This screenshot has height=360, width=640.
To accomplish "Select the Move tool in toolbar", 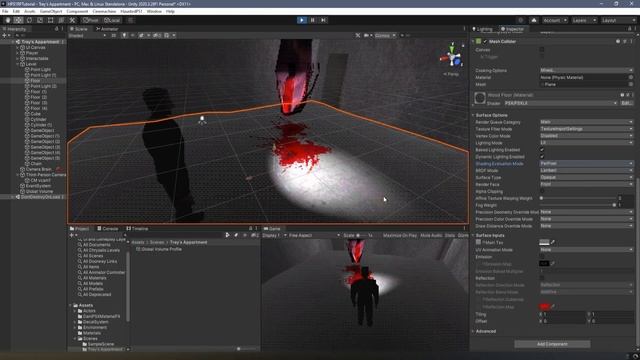I will [18, 20].
